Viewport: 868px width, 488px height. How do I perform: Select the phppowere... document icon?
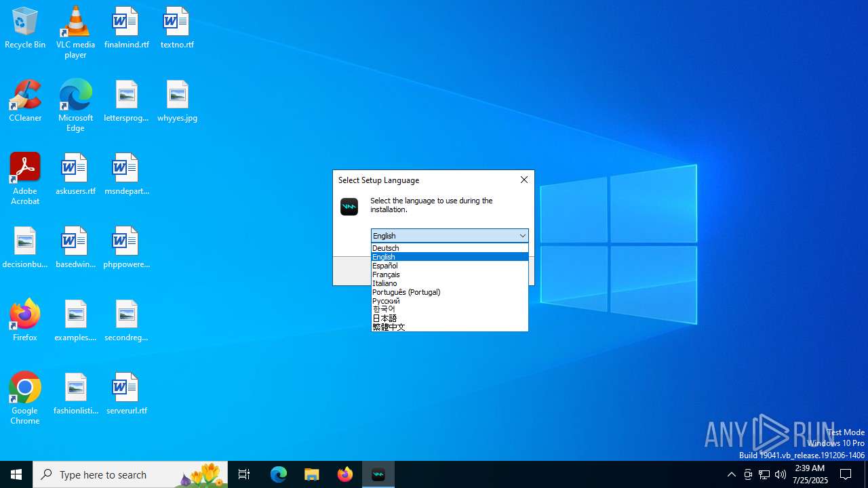[x=126, y=248]
